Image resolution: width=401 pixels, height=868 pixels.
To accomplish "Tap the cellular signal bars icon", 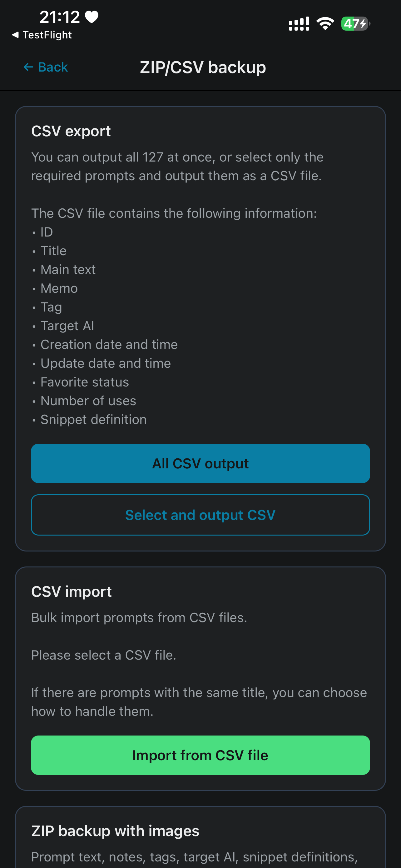I will click(x=299, y=23).
